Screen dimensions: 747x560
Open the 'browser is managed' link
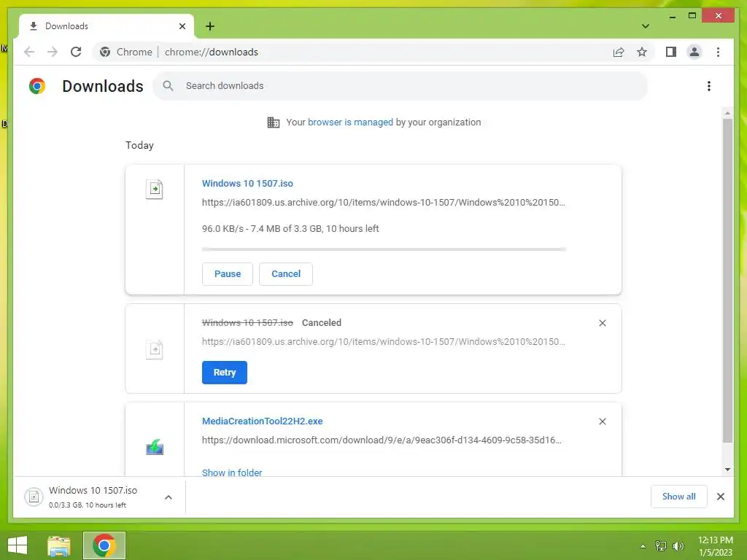point(350,122)
